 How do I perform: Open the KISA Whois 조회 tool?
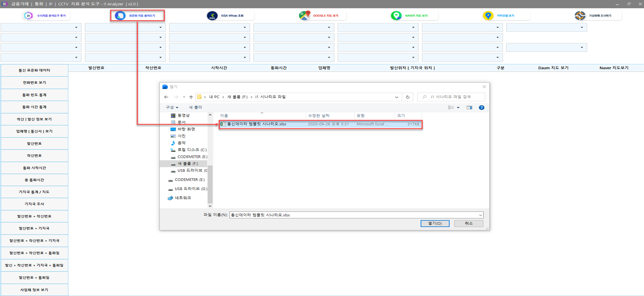point(212,16)
